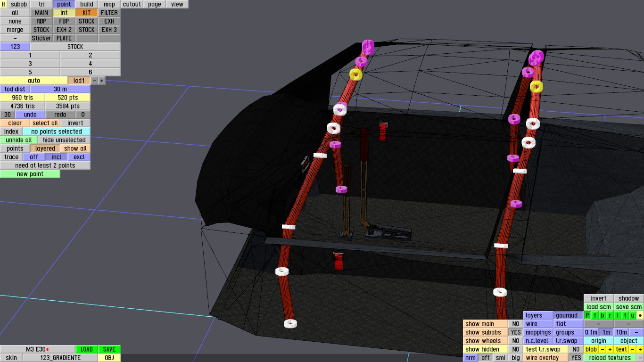The image size is (644, 362).
Task: Unhide all hidden points
Action: click(19, 140)
